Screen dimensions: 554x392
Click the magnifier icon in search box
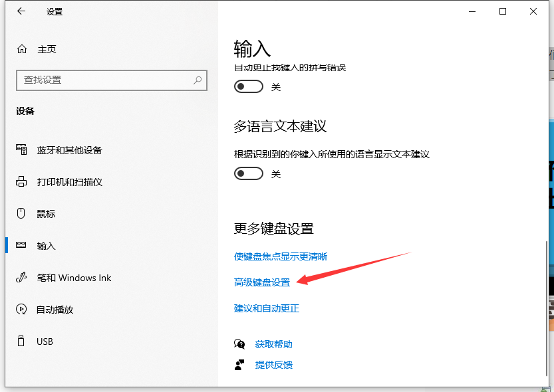198,80
